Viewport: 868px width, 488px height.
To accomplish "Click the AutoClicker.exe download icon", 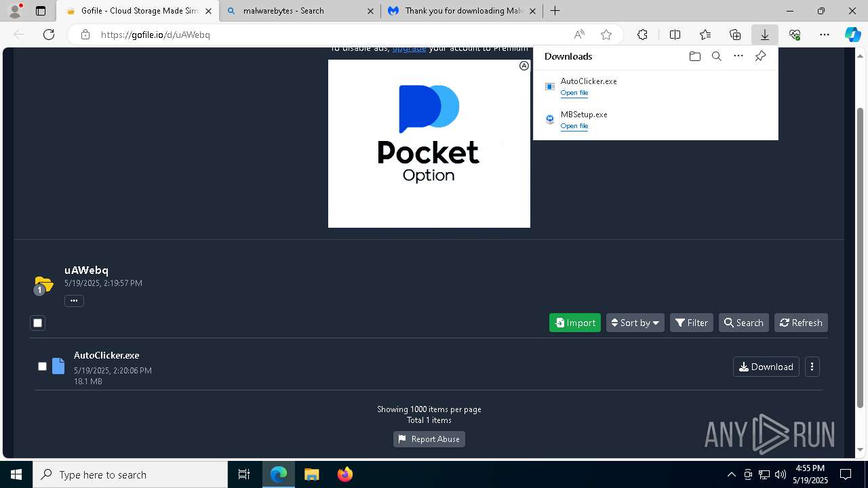I will tap(550, 86).
